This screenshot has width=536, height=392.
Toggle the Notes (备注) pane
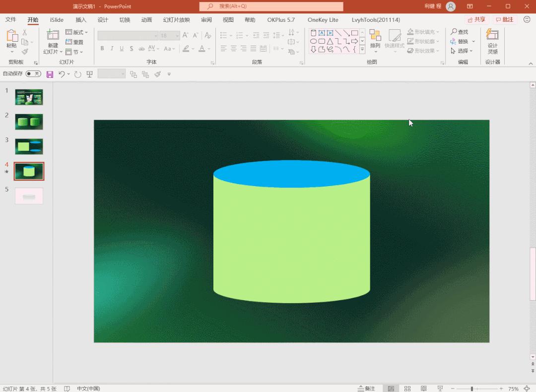click(x=366, y=389)
